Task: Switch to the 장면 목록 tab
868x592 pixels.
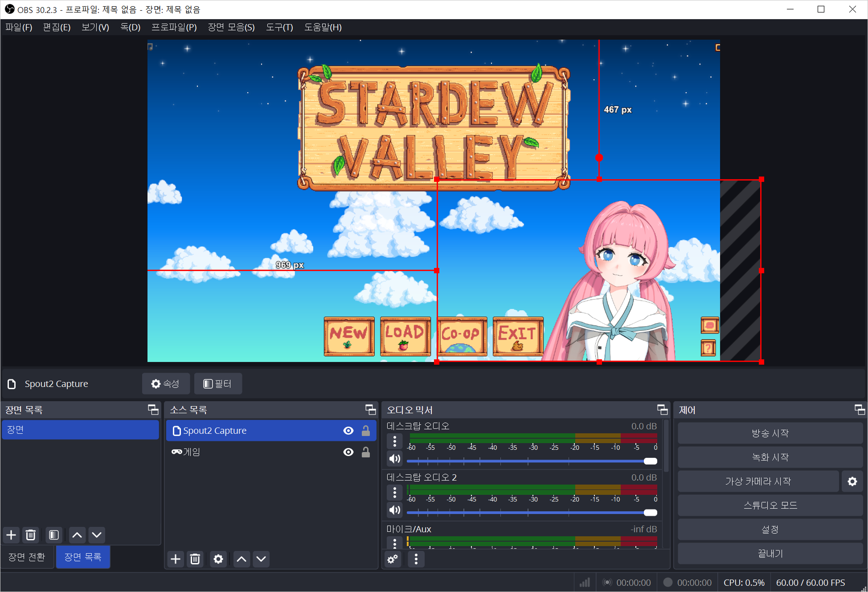Action: pyautogui.click(x=83, y=557)
